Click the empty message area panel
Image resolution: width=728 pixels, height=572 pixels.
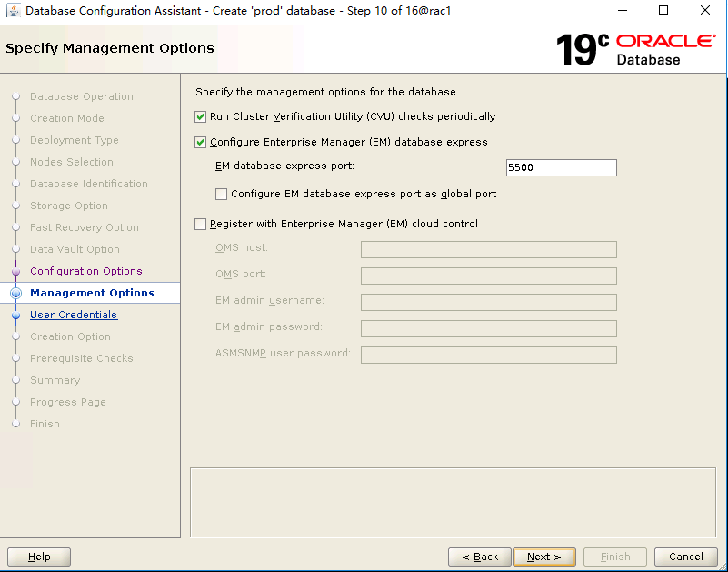[x=454, y=502]
